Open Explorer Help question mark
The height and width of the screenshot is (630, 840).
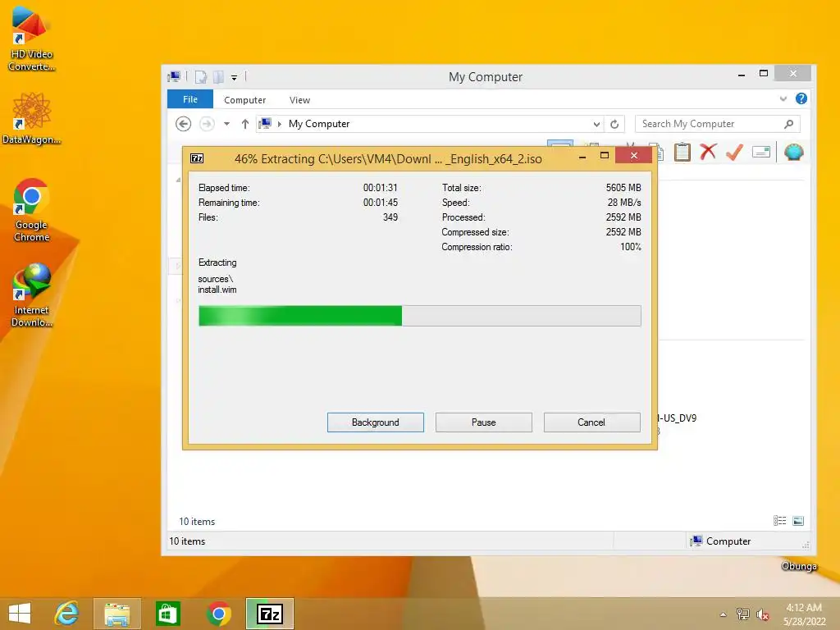[801, 98]
